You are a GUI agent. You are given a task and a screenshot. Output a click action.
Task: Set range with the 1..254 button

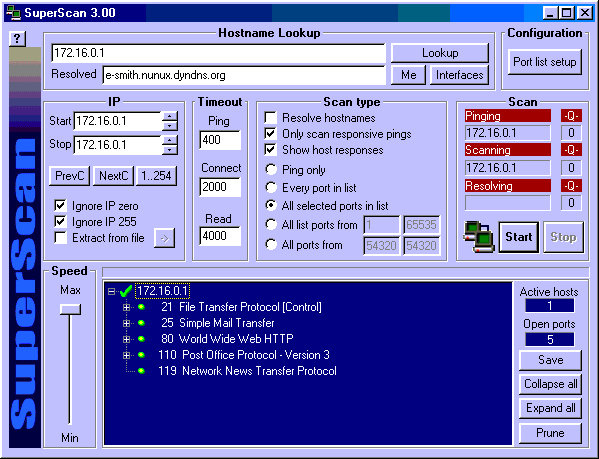[x=156, y=176]
